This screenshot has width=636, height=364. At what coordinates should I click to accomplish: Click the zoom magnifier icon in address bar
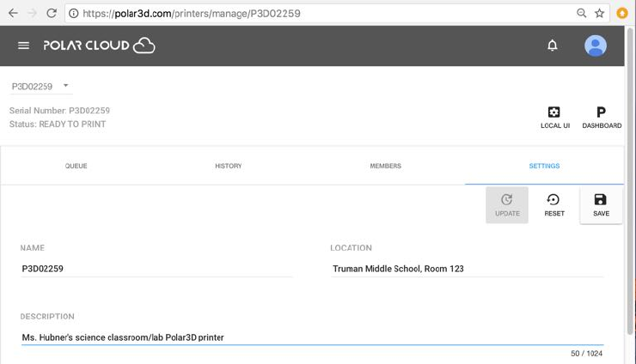click(581, 14)
